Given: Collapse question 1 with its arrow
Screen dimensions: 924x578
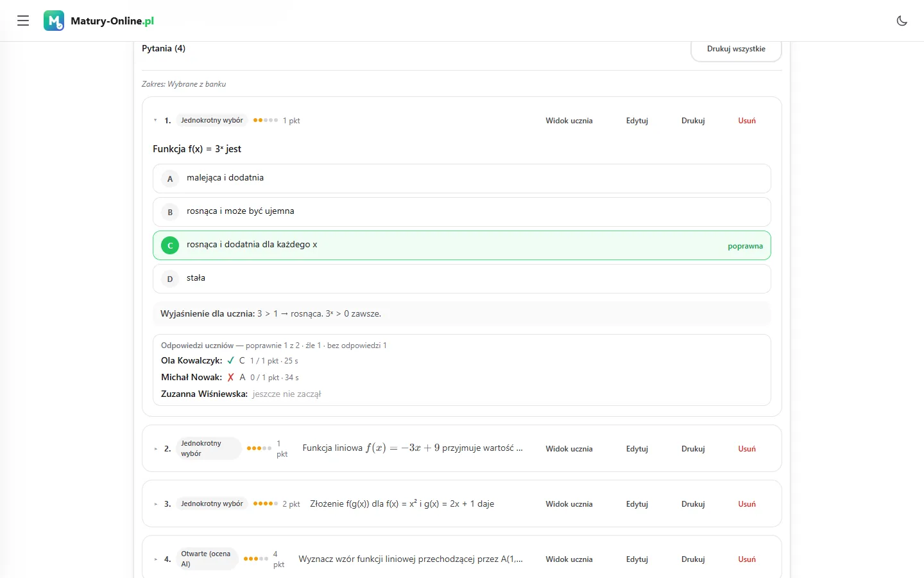Looking at the screenshot, I should click(155, 120).
